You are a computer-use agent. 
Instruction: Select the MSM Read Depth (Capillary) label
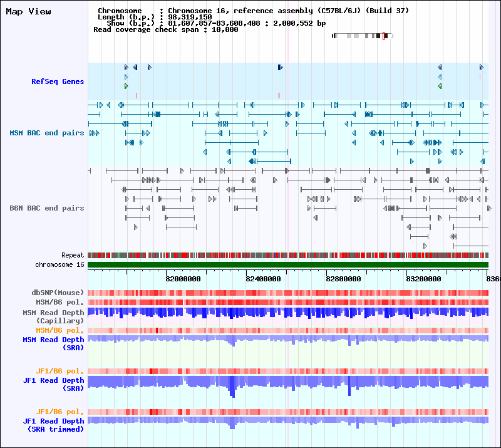pos(53,316)
